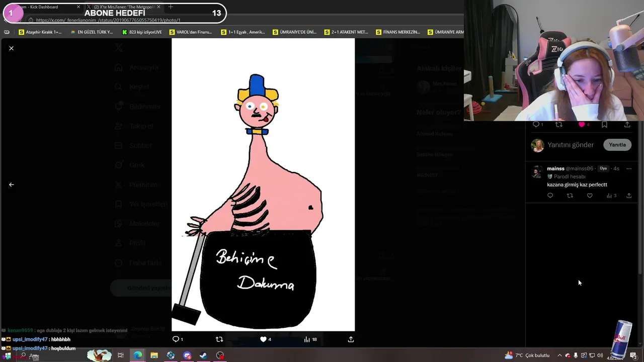The height and width of the screenshot is (362, 644).
Task: Switch to the Kick Dashboard browser tab
Action: click(x=44, y=7)
